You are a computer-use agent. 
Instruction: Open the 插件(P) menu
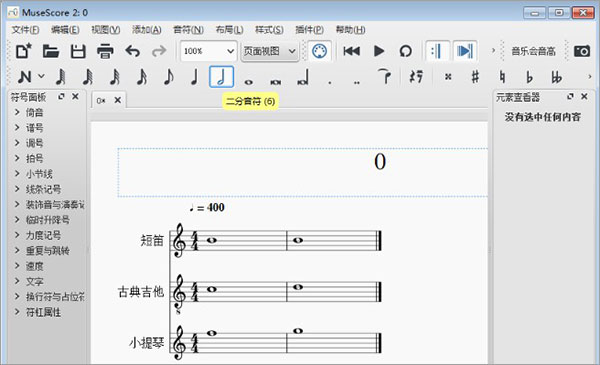point(310,29)
